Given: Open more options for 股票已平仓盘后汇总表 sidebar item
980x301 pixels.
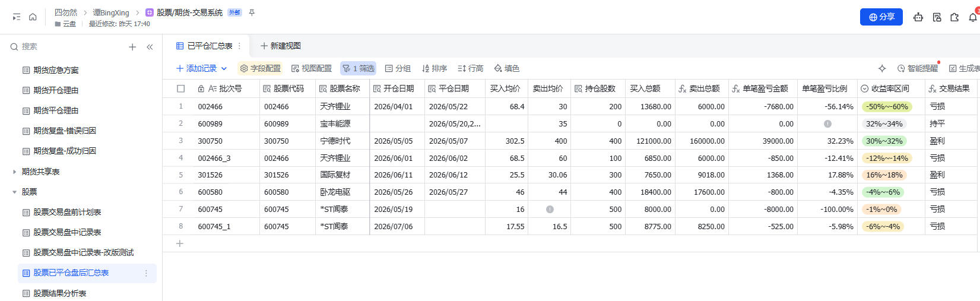Looking at the screenshot, I should tap(146, 273).
